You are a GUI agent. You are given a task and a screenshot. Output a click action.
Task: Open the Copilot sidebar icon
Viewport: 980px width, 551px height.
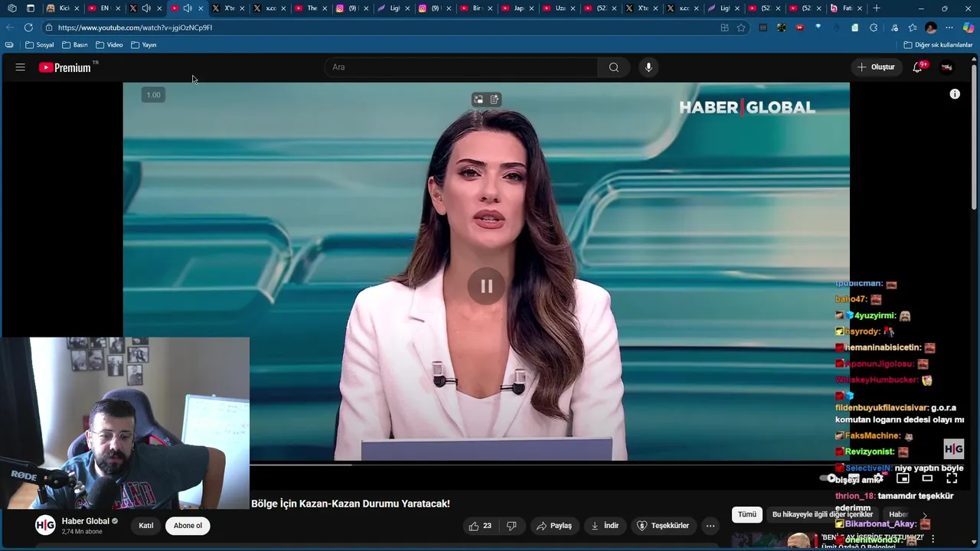tap(969, 28)
